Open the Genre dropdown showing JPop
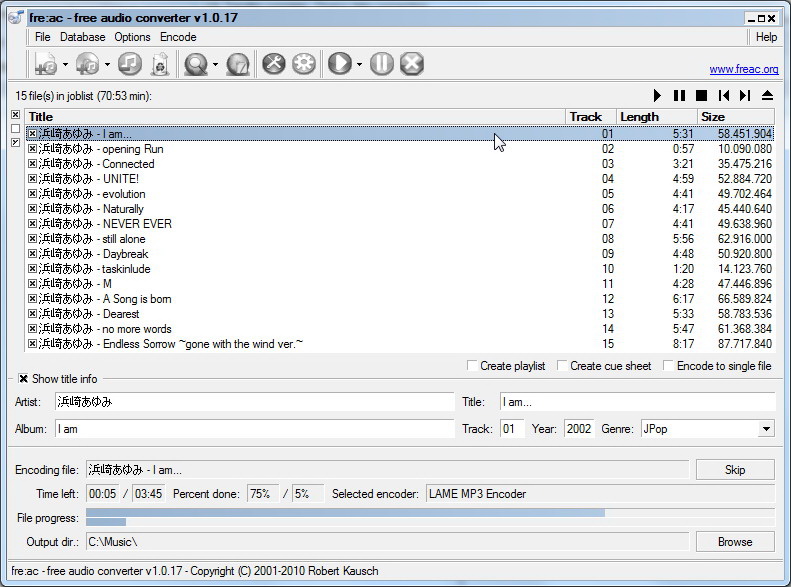This screenshot has height=587, width=791. pyautogui.click(x=766, y=429)
